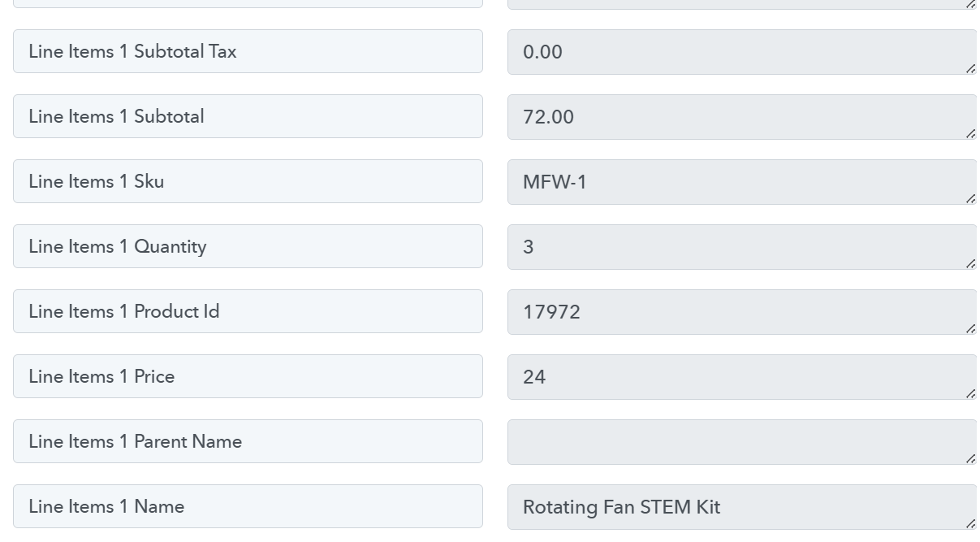
Task: Select the Line Items 1 Name label field
Action: (248, 506)
